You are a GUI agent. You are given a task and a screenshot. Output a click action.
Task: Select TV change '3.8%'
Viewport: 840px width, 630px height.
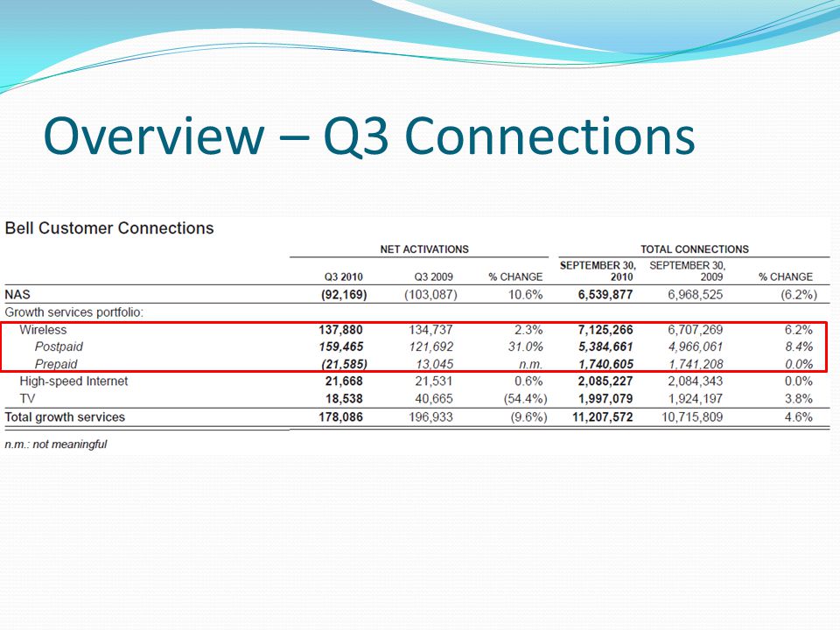pyautogui.click(x=799, y=399)
